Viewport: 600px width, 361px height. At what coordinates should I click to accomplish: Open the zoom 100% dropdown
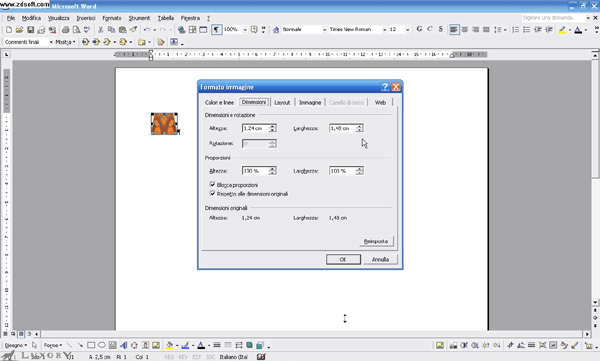(245, 29)
